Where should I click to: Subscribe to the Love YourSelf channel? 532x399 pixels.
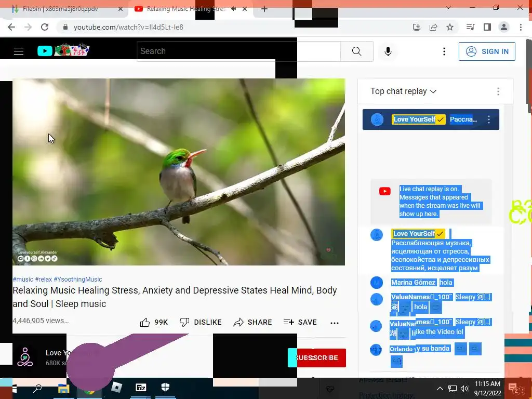click(x=317, y=357)
